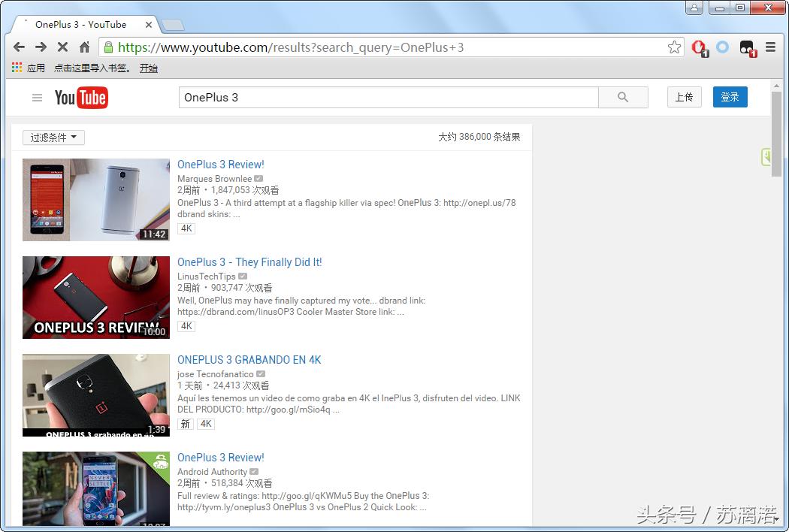
Task: Click the 大约 386,000 条结果 count text
Action: click(479, 137)
